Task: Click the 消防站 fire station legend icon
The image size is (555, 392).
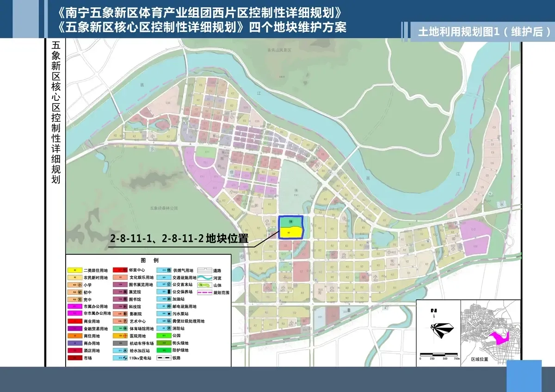Action: coord(169,329)
